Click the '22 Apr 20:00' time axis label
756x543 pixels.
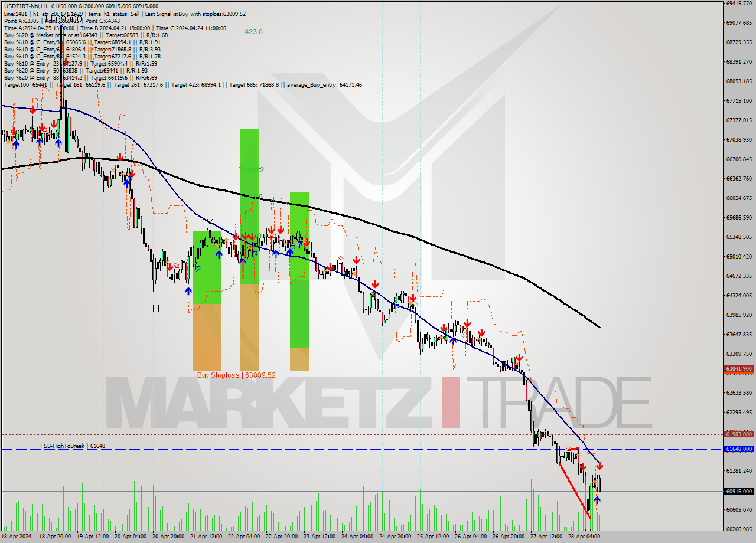coord(281,537)
